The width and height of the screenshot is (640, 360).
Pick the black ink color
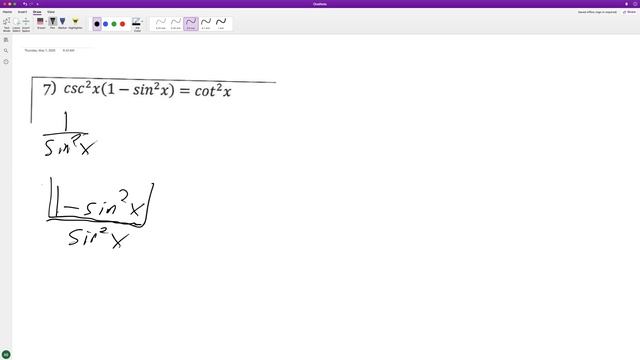click(97, 24)
